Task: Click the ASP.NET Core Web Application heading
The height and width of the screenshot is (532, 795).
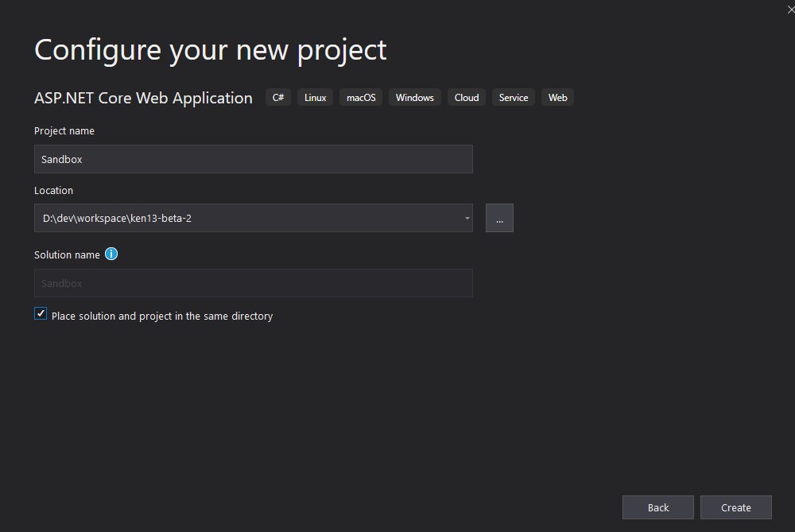Action: tap(143, 98)
